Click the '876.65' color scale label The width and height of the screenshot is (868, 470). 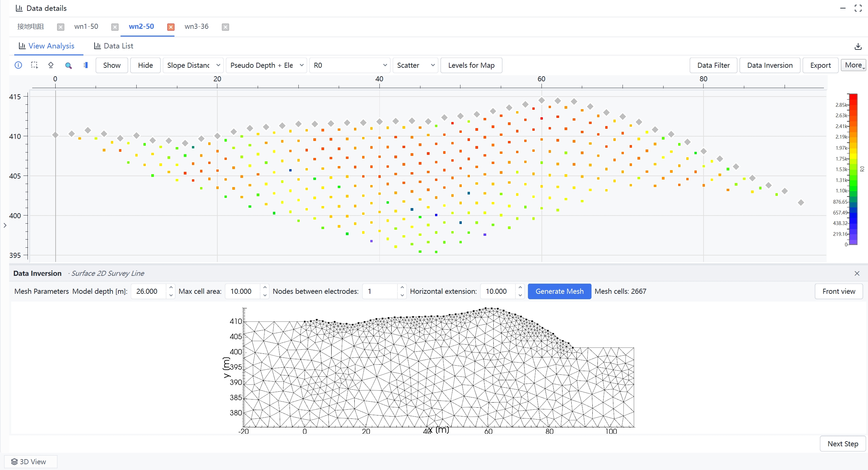click(840, 202)
